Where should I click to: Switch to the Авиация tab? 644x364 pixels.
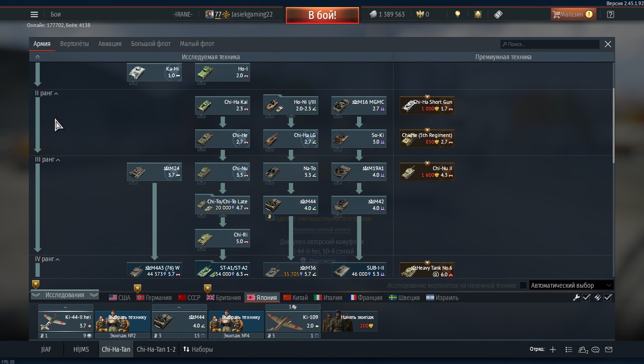point(110,44)
